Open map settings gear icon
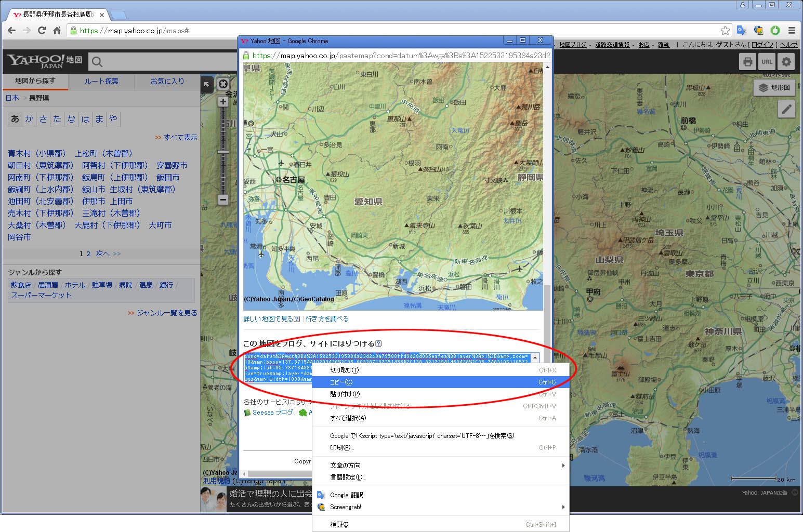 click(786, 62)
